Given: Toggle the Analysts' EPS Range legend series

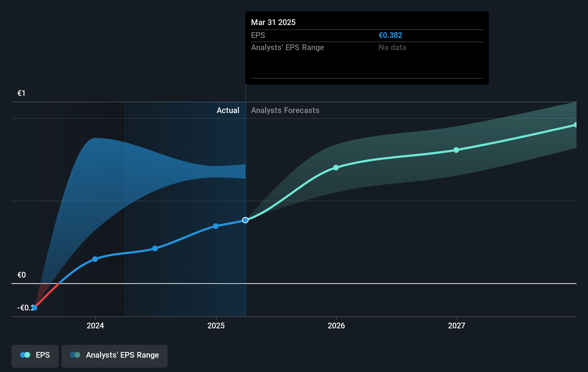Looking at the screenshot, I should tap(115, 356).
